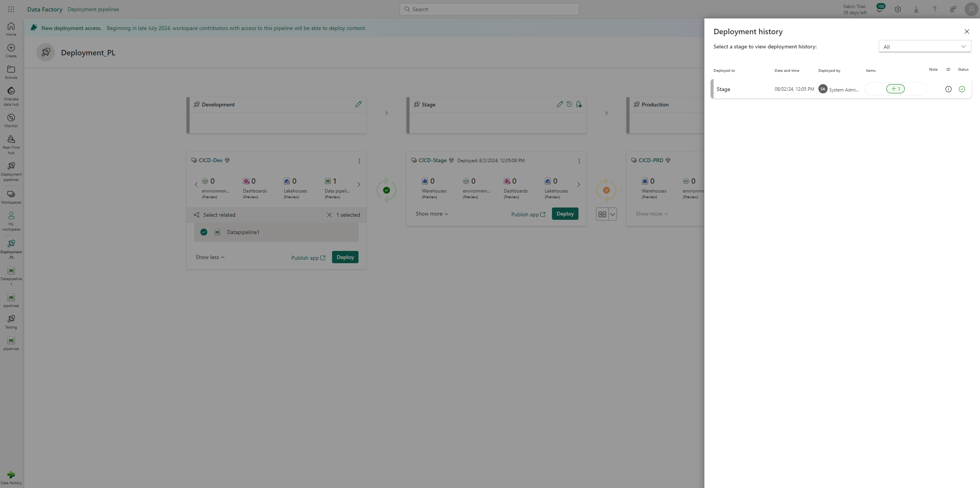
Task: Open Monitor in left sidebar
Action: tap(11, 120)
